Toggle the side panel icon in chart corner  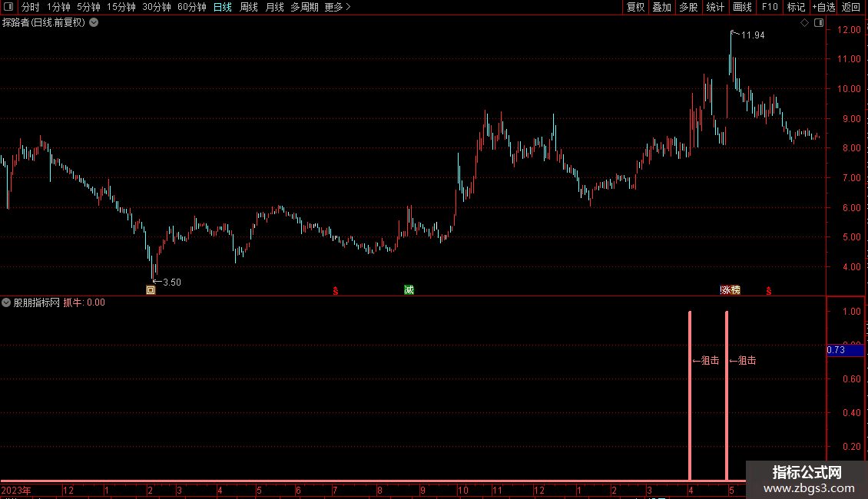click(820, 23)
